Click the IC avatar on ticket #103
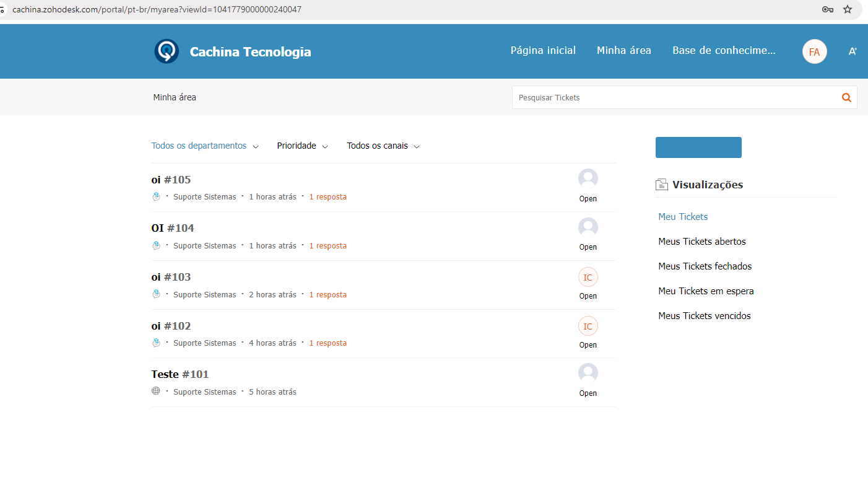This screenshot has width=868, height=495. click(588, 277)
